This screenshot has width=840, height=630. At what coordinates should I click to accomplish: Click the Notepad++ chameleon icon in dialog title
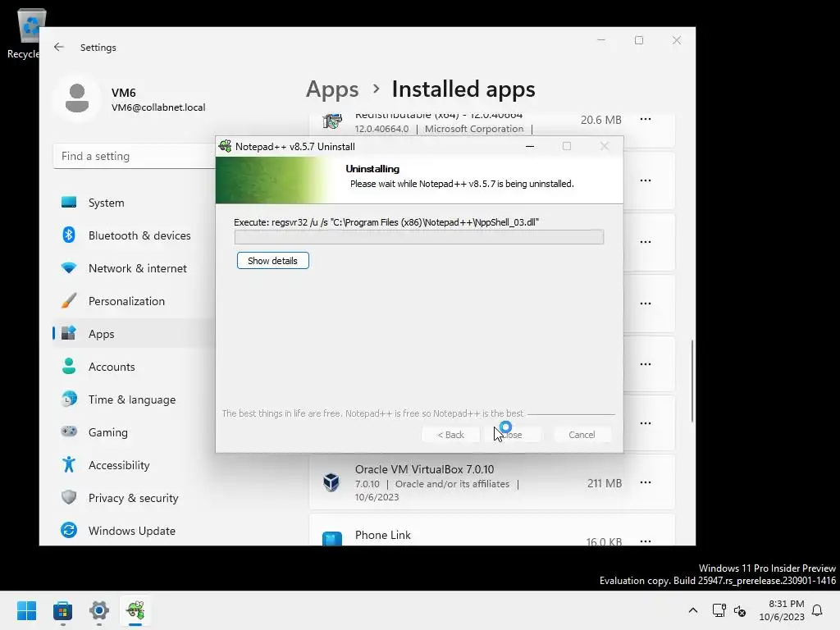[x=226, y=146]
